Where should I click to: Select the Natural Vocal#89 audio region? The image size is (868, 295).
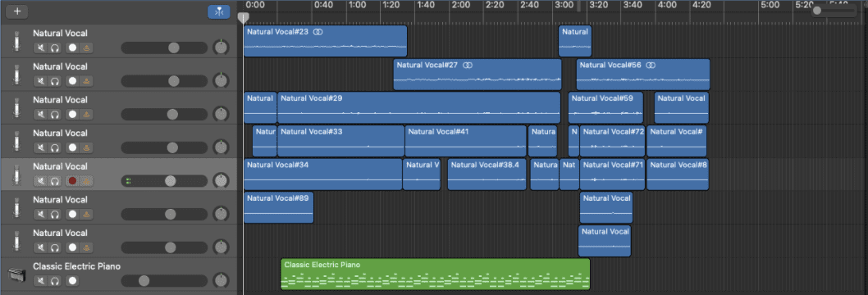tap(278, 207)
